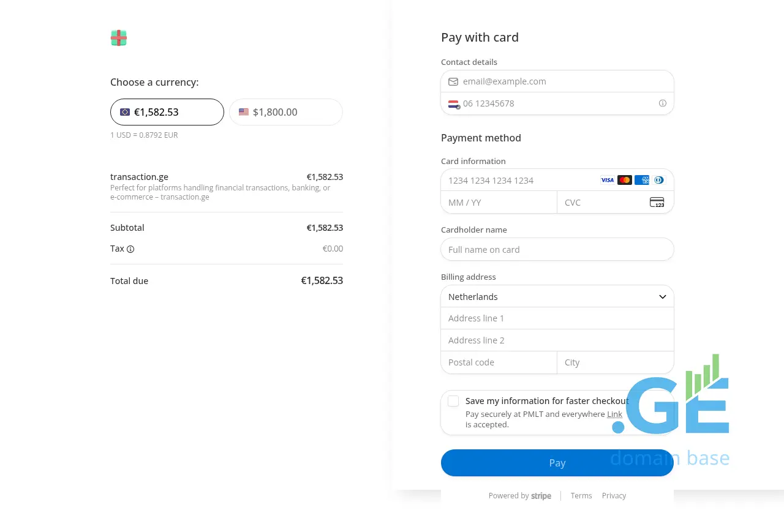Click the Diners Club icon
Image resolution: width=784 pixels, height=532 pixels.
[x=659, y=180]
